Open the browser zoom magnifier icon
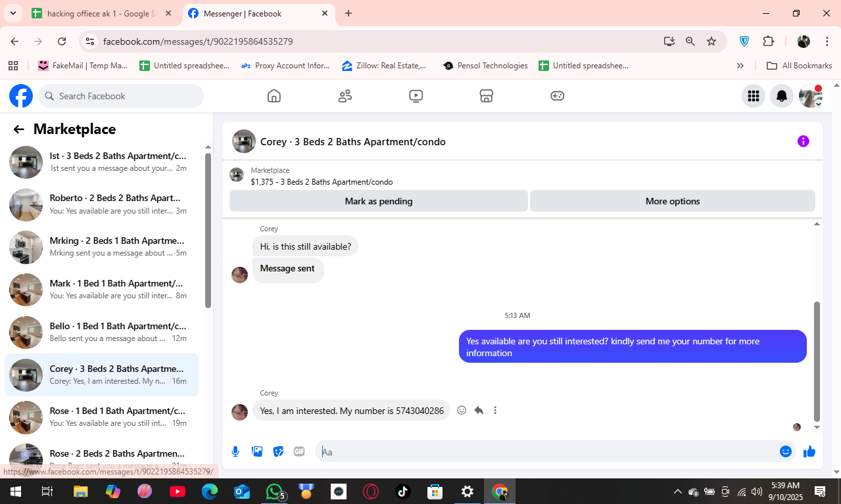Image resolution: width=841 pixels, height=504 pixels. (x=690, y=41)
